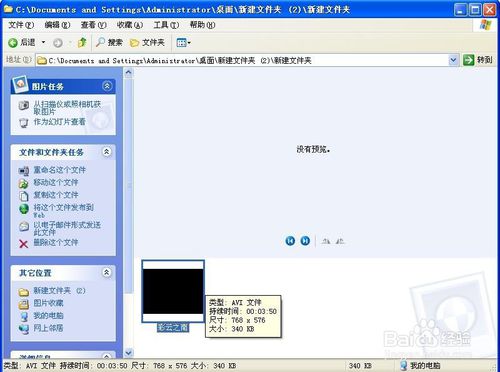
Task: Click 作为幻灯片查看 link
Action: (59, 122)
